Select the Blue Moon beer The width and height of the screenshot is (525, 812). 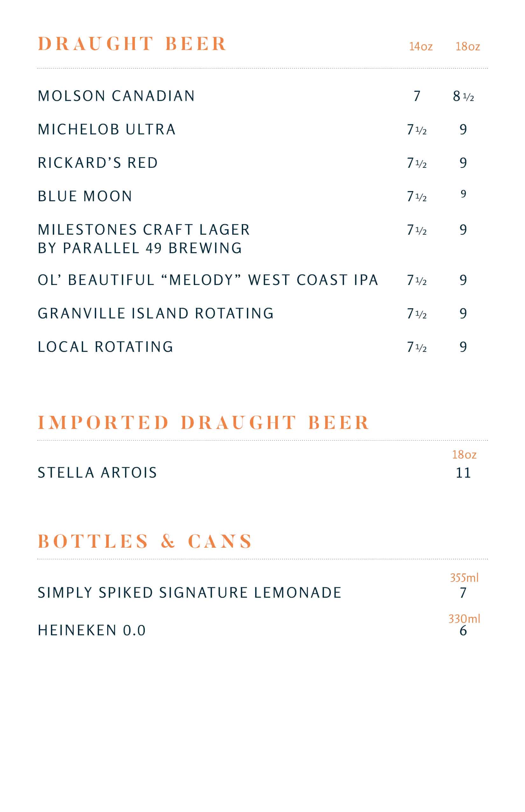point(85,196)
